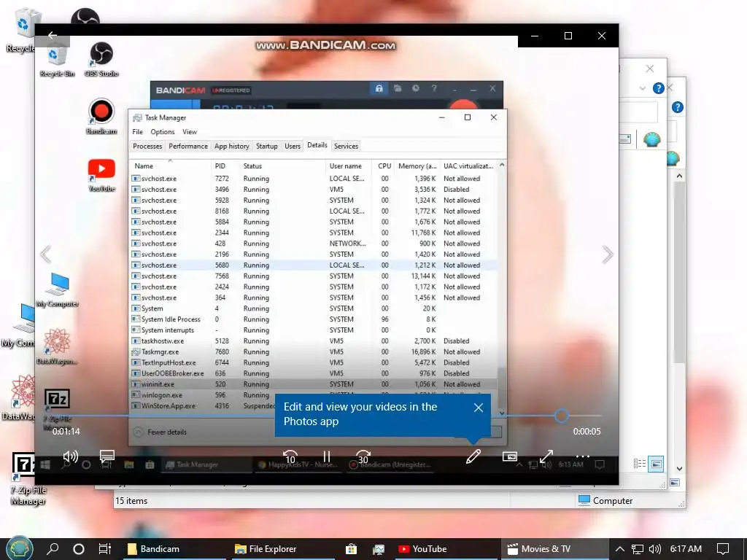Select the TextInputHost.exe row
The image size is (747, 560).
click(x=314, y=363)
